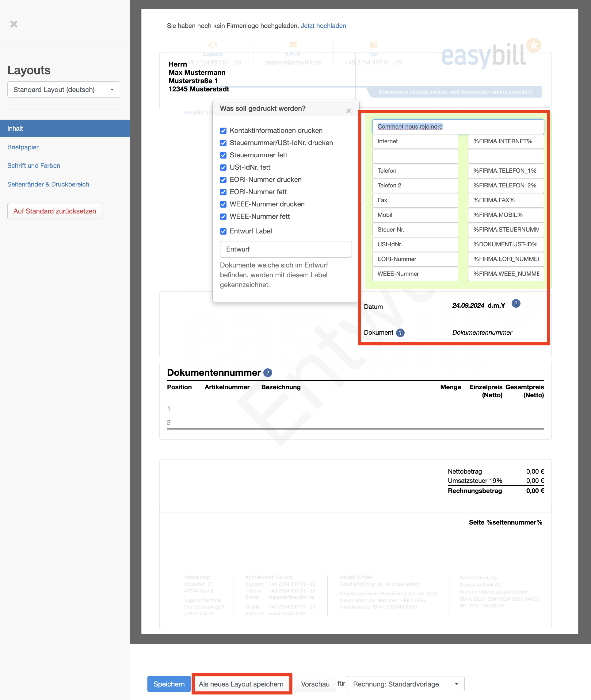Image resolution: width=591 pixels, height=700 pixels.
Task: Toggle 'WEEE-Nummer fett' checkbox
Action: click(x=223, y=217)
